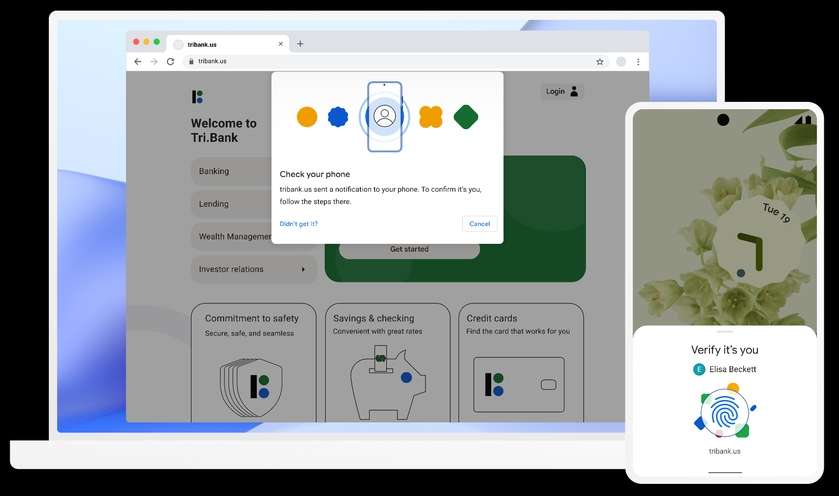Screen dimensions: 839x496
Task: Click "Find the card that works for you"
Action: pos(518,331)
